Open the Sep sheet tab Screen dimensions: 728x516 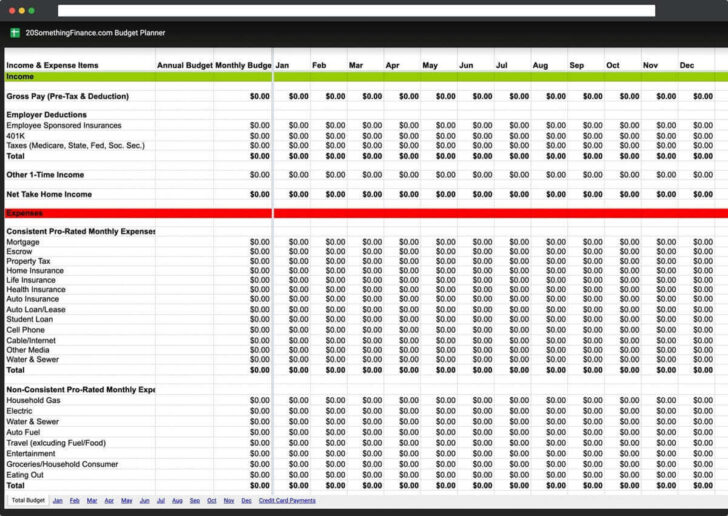(x=194, y=500)
